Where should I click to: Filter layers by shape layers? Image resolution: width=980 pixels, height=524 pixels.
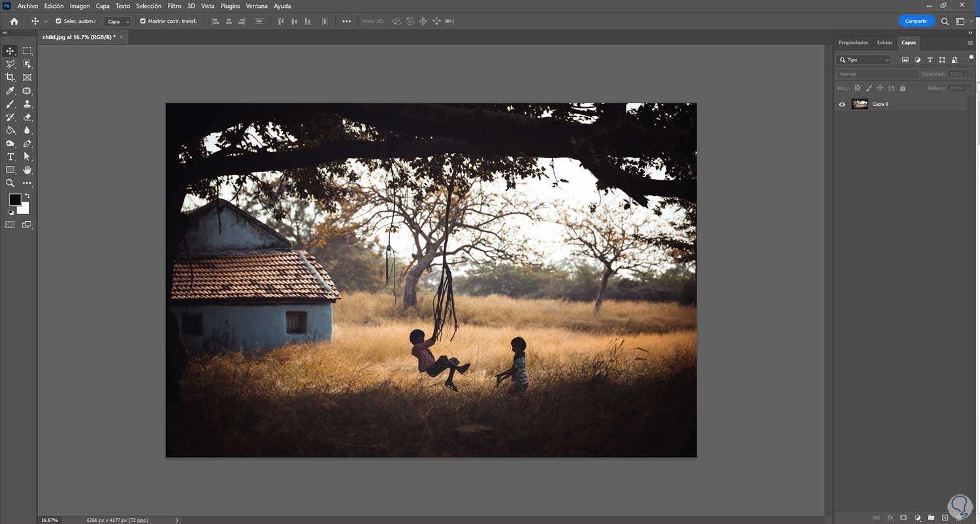(942, 59)
